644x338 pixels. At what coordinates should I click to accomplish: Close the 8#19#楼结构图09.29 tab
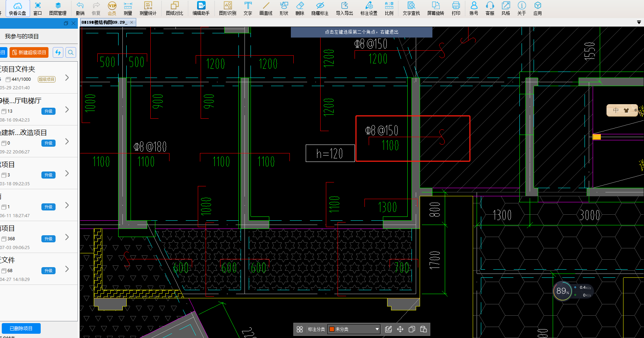click(x=132, y=22)
